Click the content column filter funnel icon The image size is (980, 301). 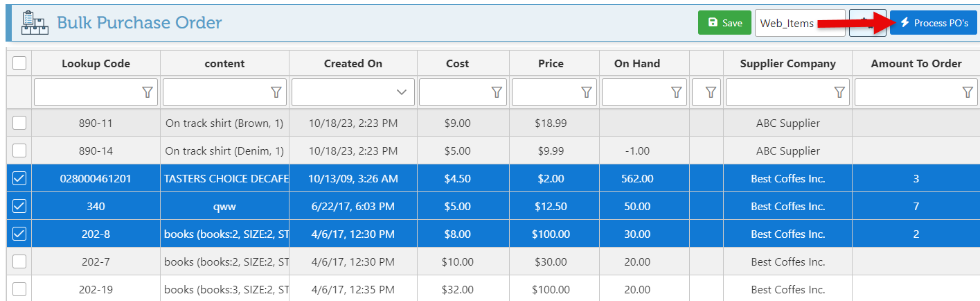pyautogui.click(x=276, y=92)
